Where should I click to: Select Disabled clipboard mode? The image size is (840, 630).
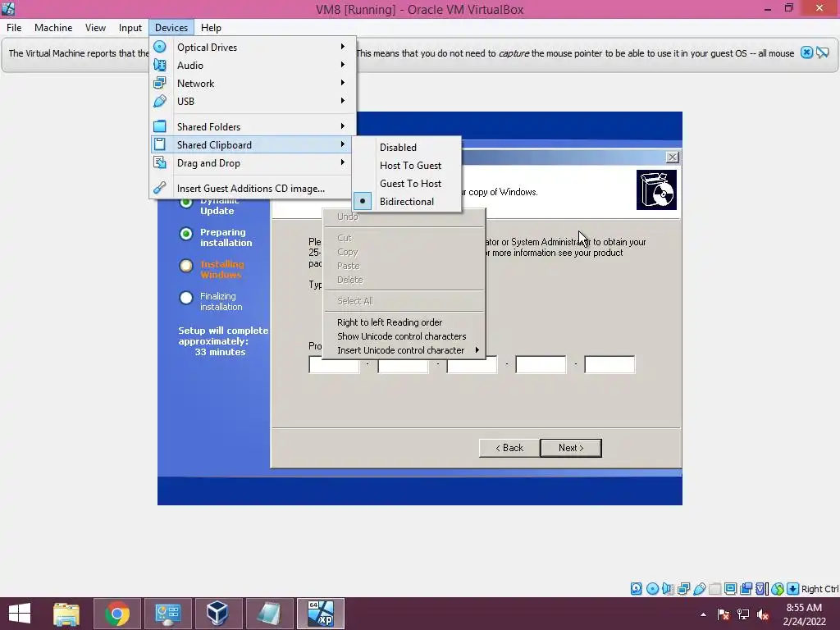pyautogui.click(x=407, y=148)
